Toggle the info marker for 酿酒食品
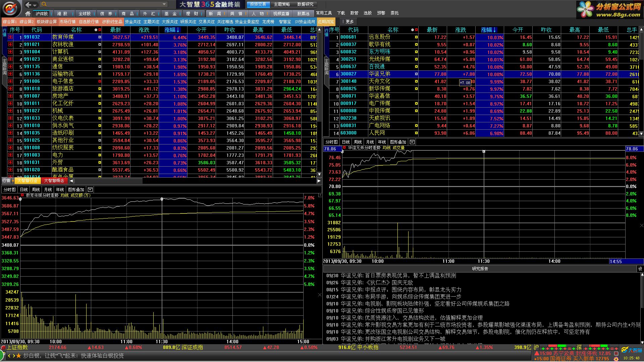The image size is (644, 362). (100, 170)
